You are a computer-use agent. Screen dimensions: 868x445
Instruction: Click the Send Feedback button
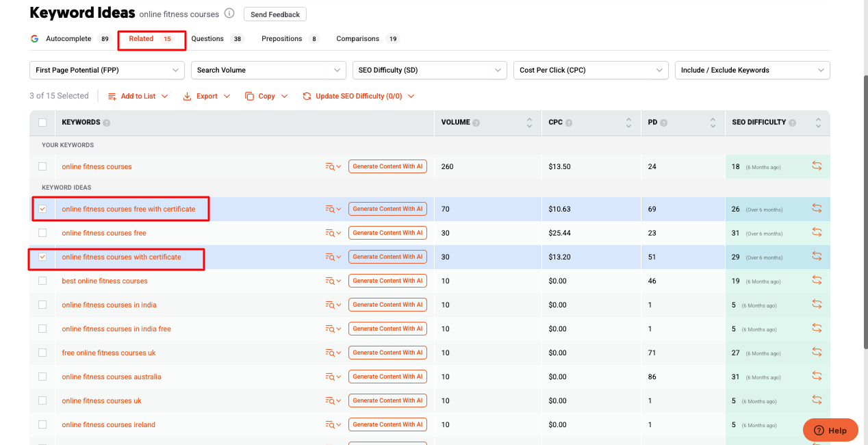275,14
